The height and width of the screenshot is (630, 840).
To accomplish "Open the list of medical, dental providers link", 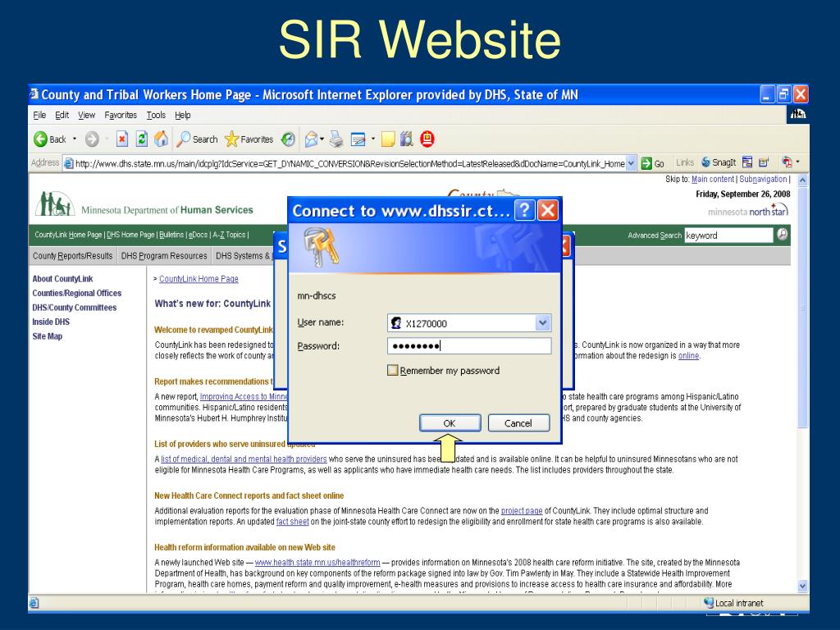I will tap(244, 459).
